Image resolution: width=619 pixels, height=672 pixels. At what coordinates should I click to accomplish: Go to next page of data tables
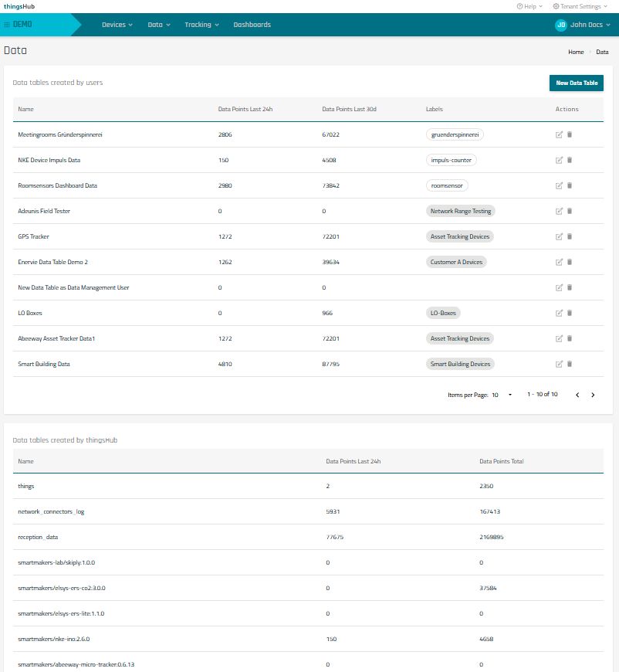[x=593, y=395]
